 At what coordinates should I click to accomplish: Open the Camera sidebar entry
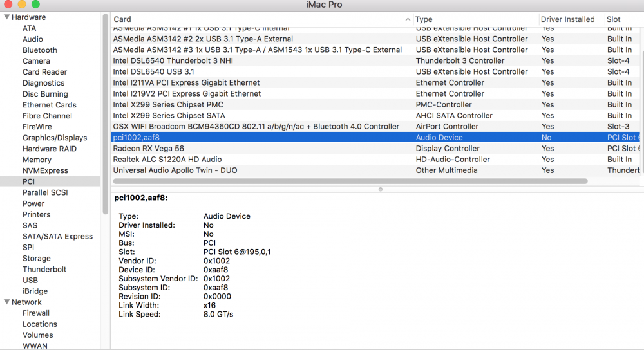(x=36, y=61)
